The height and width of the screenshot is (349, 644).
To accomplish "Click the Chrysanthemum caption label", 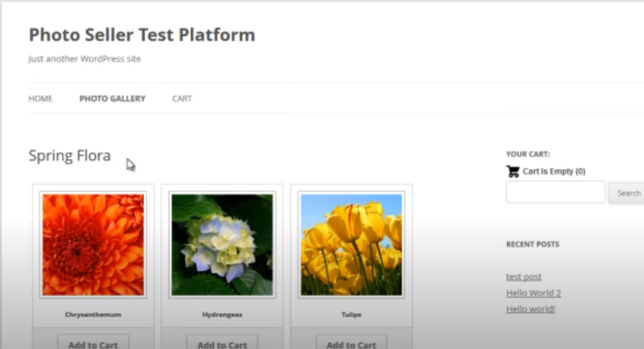I will [93, 315].
